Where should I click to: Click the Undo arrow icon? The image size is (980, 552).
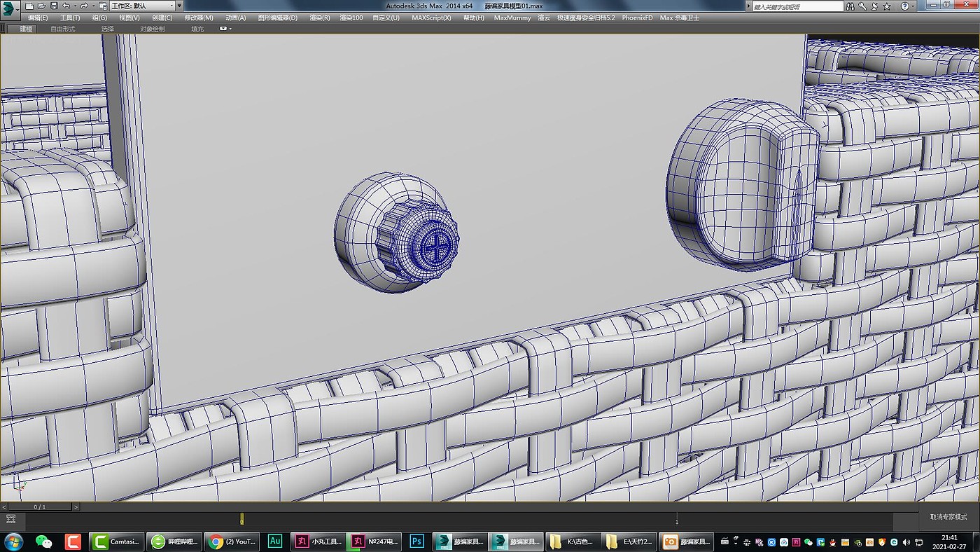[66, 6]
